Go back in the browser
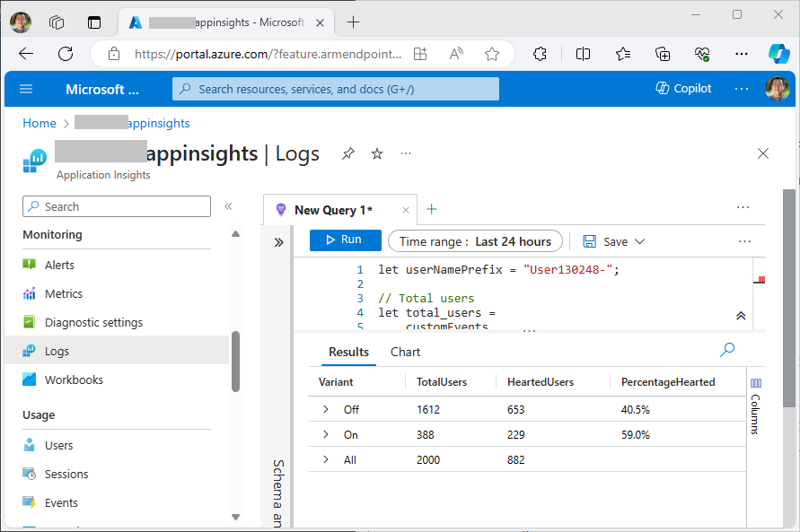 [25, 54]
